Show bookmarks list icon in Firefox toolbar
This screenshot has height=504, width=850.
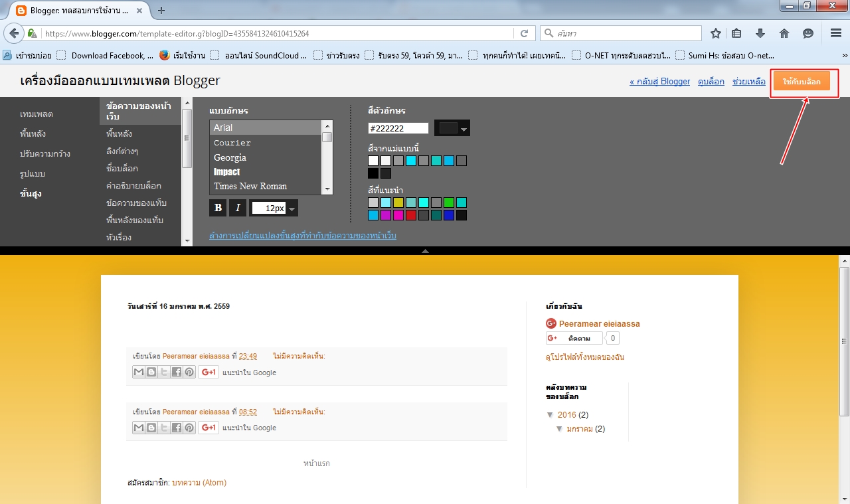click(x=736, y=33)
